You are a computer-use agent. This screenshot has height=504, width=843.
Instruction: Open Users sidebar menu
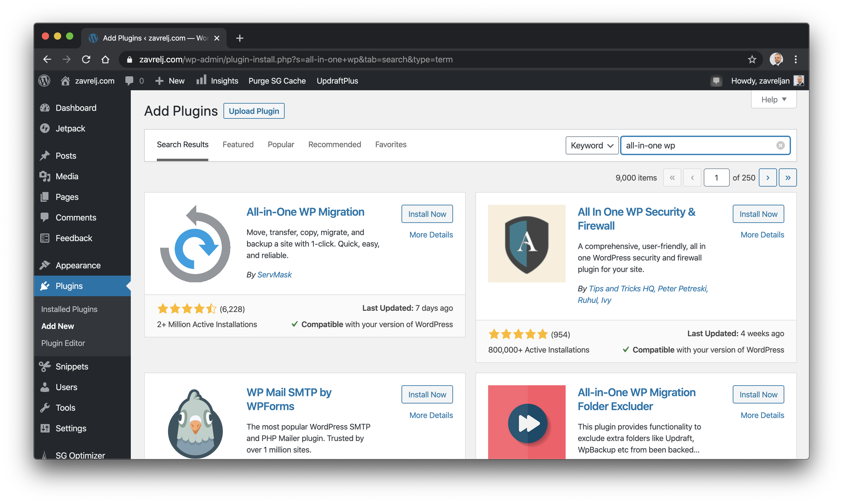point(82,387)
